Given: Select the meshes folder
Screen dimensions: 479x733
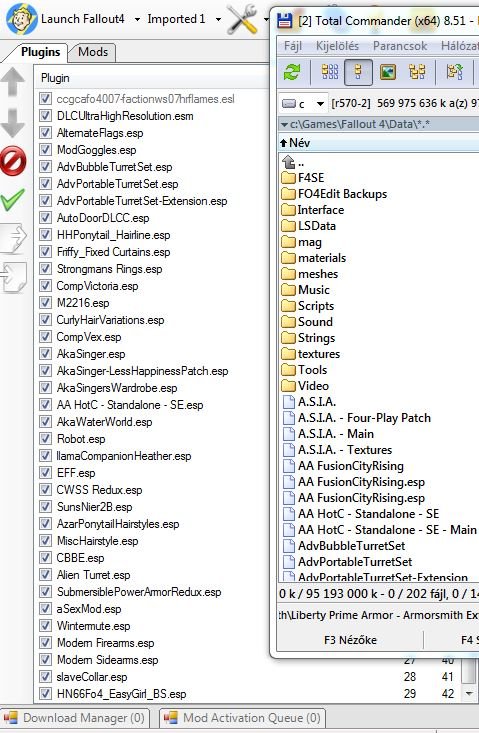Looking at the screenshot, I should (318, 274).
